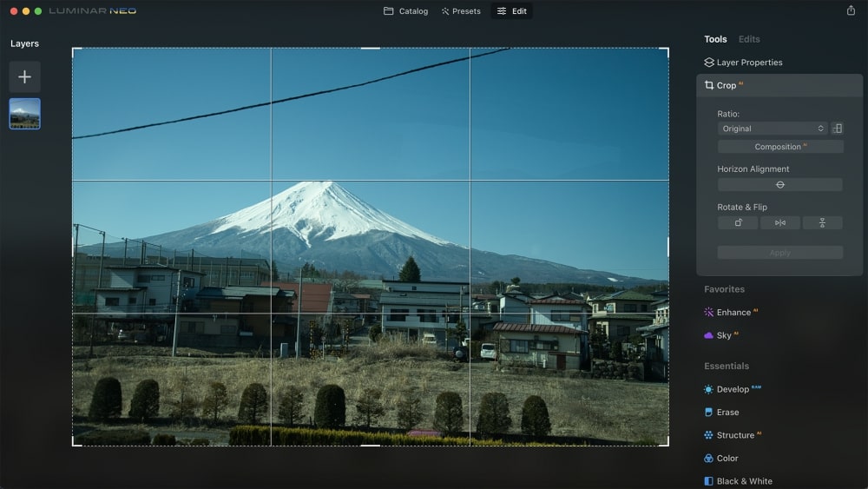Collapse the Crop tool panel
This screenshot has height=489, width=868.
(x=727, y=85)
